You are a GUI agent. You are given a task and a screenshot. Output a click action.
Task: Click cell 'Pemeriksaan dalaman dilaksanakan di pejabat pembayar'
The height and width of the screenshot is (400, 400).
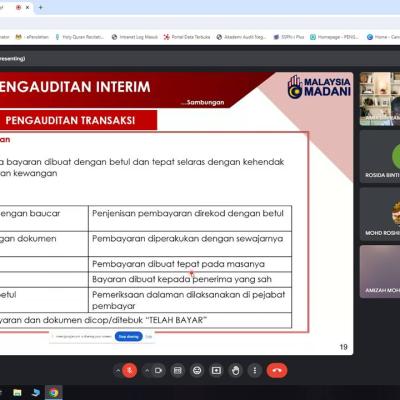[190, 300]
